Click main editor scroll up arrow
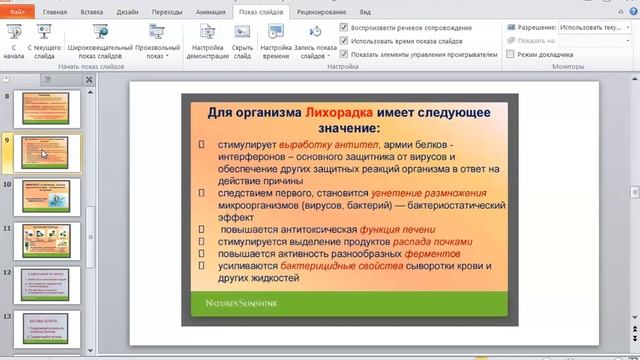 635,78
